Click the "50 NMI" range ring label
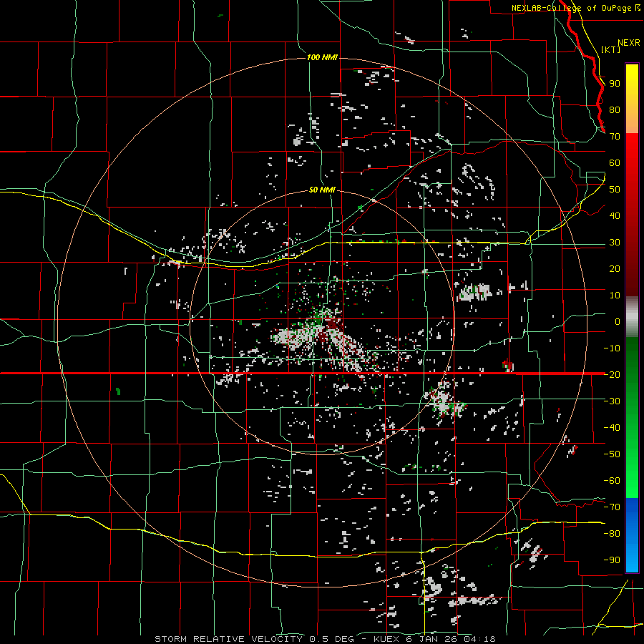Screen dimensions: 644x644 322,190
